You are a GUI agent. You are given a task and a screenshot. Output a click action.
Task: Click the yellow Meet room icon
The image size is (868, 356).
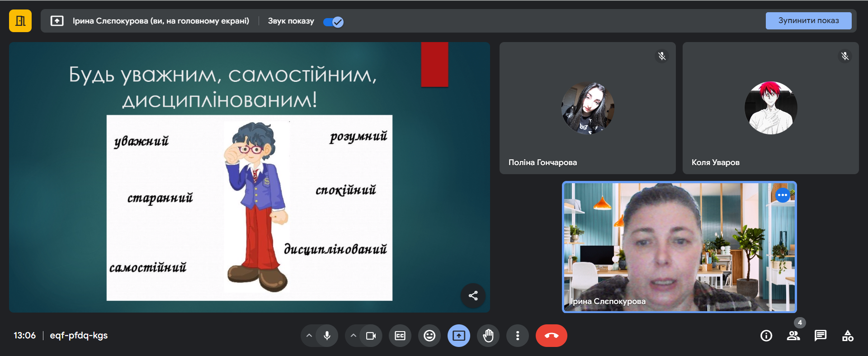tap(20, 21)
